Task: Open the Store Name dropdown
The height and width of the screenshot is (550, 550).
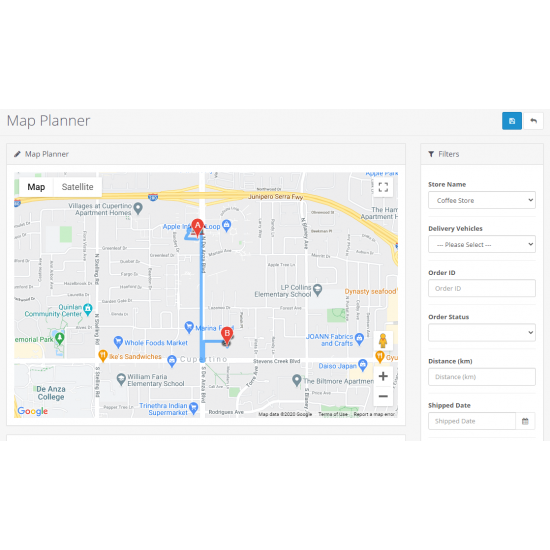Action: [x=482, y=200]
